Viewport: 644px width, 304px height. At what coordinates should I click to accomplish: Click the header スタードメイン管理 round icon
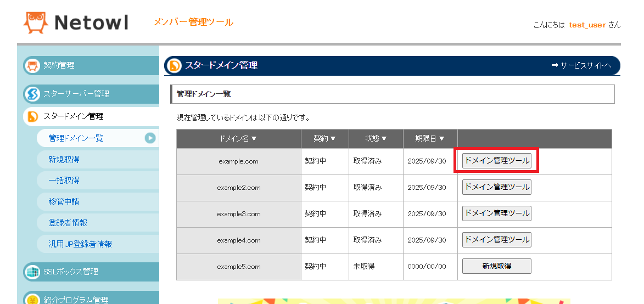pyautogui.click(x=173, y=65)
